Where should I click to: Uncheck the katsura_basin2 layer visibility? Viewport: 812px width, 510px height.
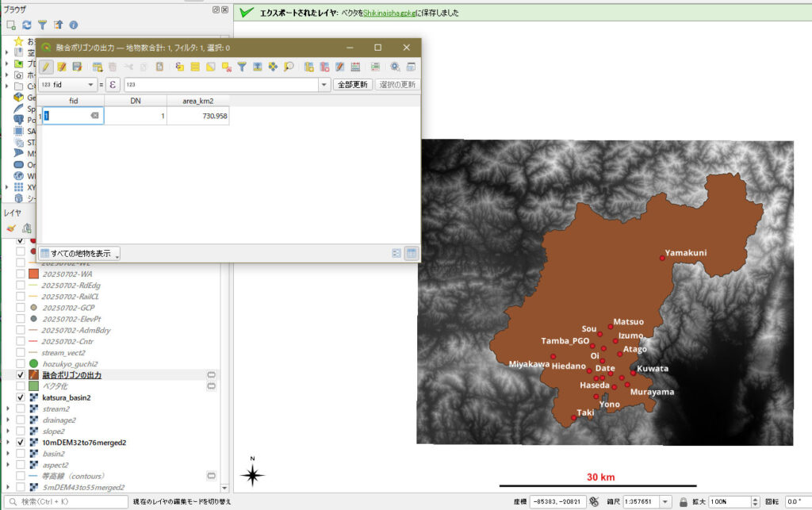(21, 397)
